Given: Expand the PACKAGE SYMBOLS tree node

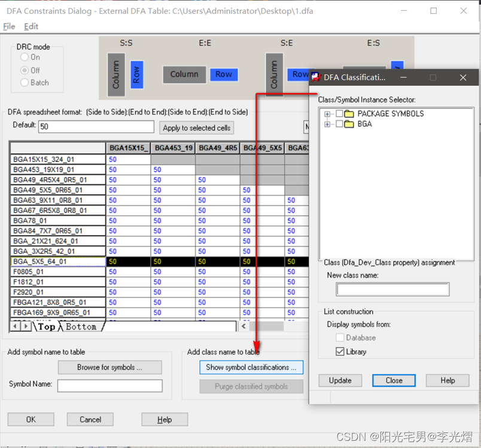Looking at the screenshot, I should click(x=327, y=114).
